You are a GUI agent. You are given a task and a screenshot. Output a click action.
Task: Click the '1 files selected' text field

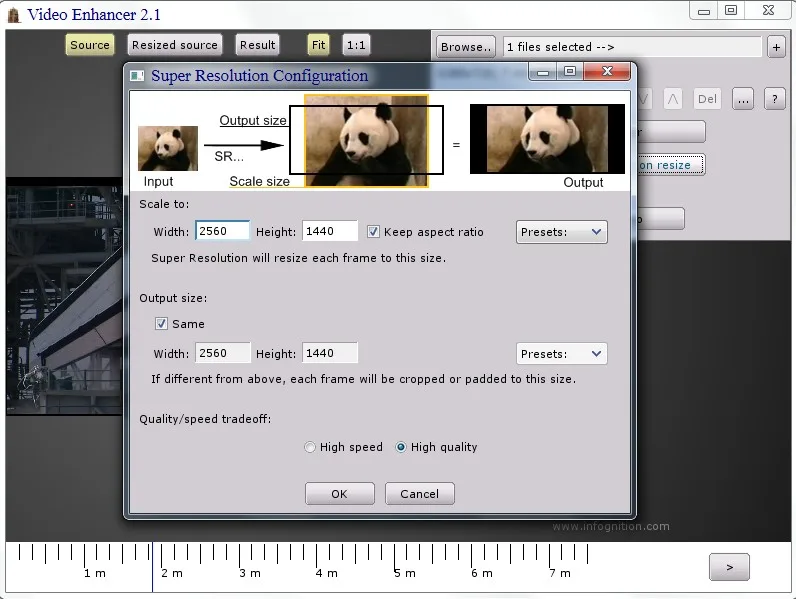pos(632,47)
